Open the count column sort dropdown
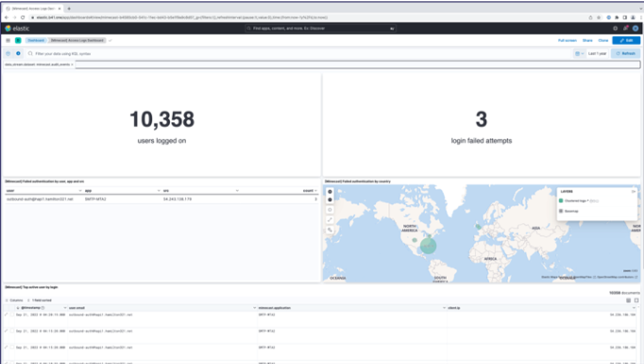The height and width of the screenshot is (364, 644). pos(316,190)
